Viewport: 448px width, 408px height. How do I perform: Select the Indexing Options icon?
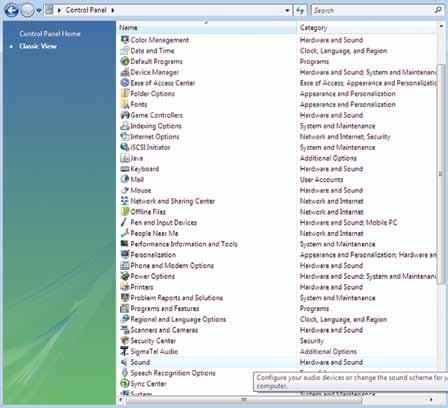click(125, 126)
